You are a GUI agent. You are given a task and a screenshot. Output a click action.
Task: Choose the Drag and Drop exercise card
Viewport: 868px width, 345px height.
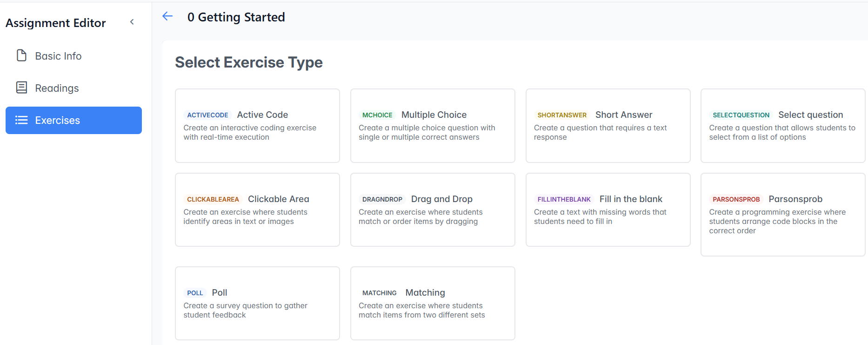(x=433, y=210)
